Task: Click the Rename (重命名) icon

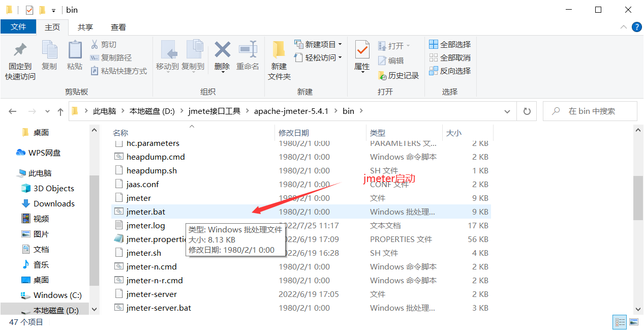Action: pos(248,50)
